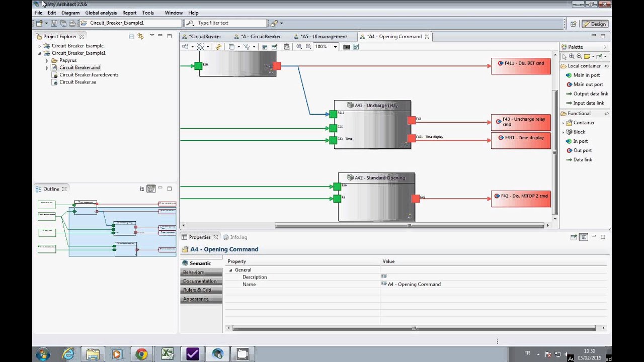Select the Main out port palette tool
The image size is (644, 362).
tap(584, 84)
